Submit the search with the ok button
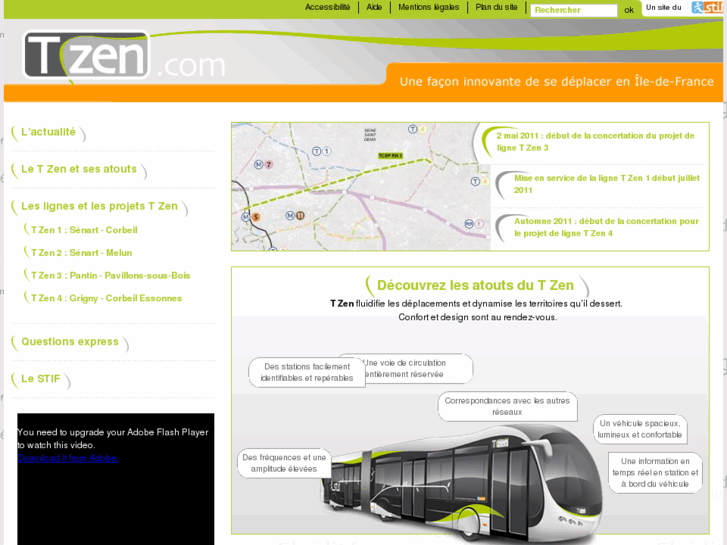This screenshot has width=727, height=545. coord(629,10)
